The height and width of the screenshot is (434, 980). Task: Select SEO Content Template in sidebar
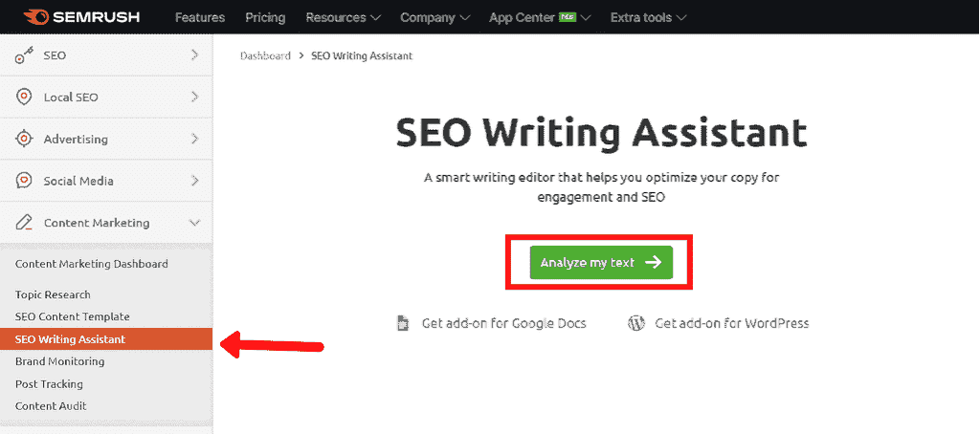pyautogui.click(x=73, y=316)
